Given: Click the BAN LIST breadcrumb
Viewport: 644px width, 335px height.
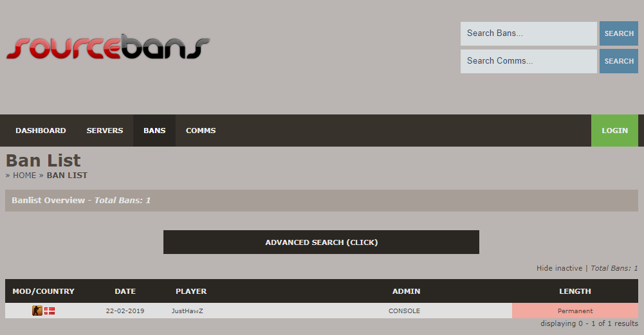Looking at the screenshot, I should 67,176.
